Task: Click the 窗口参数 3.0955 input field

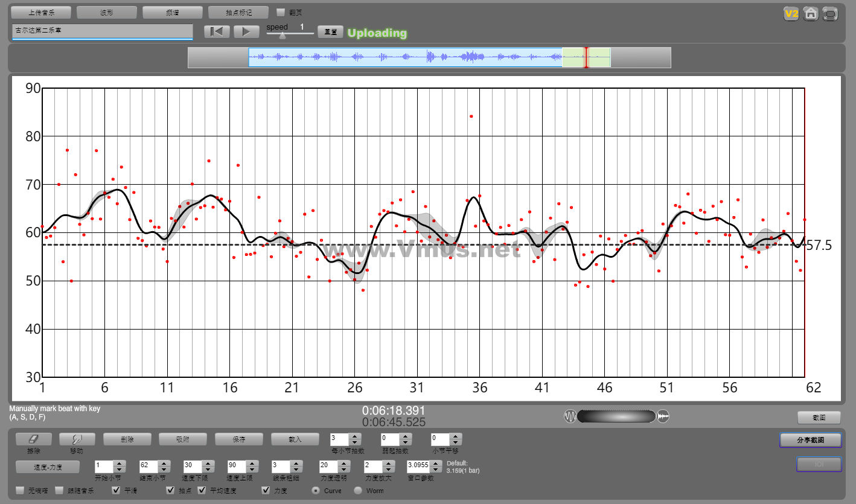Action: (418, 467)
